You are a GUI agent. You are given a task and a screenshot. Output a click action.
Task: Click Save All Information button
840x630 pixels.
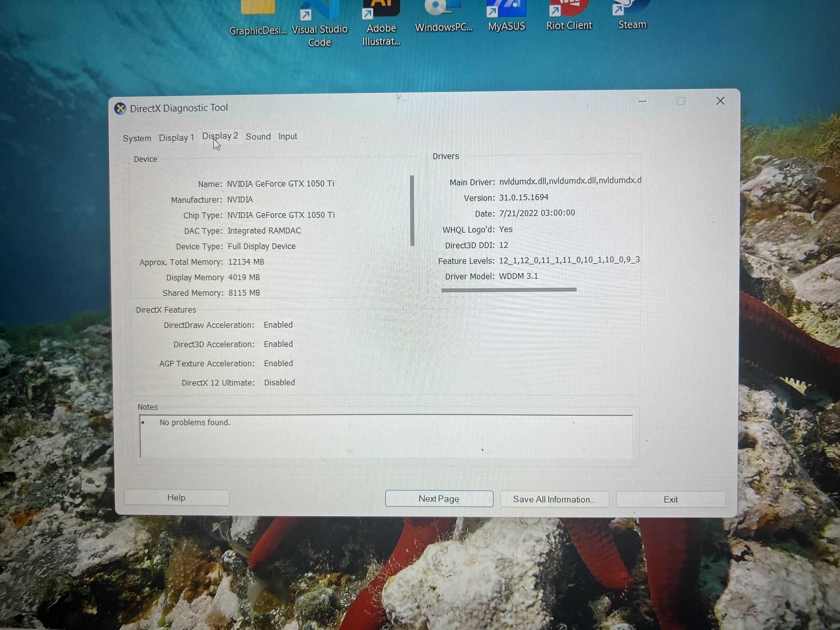click(x=554, y=499)
